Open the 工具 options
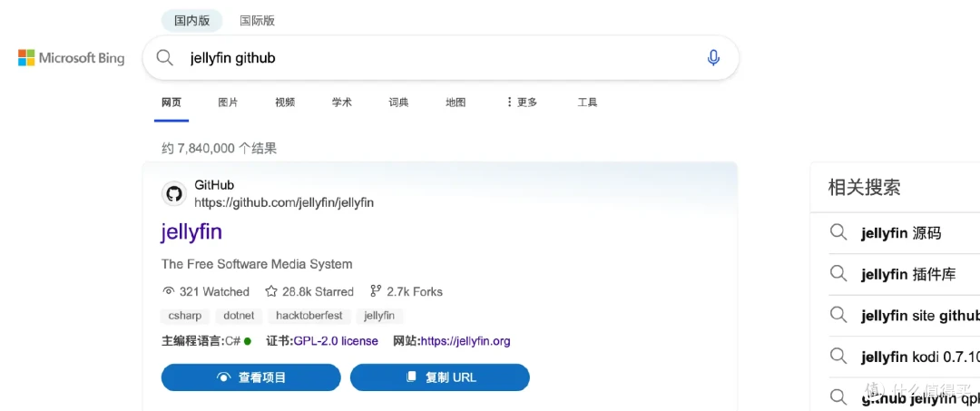980x411 pixels. tap(587, 103)
